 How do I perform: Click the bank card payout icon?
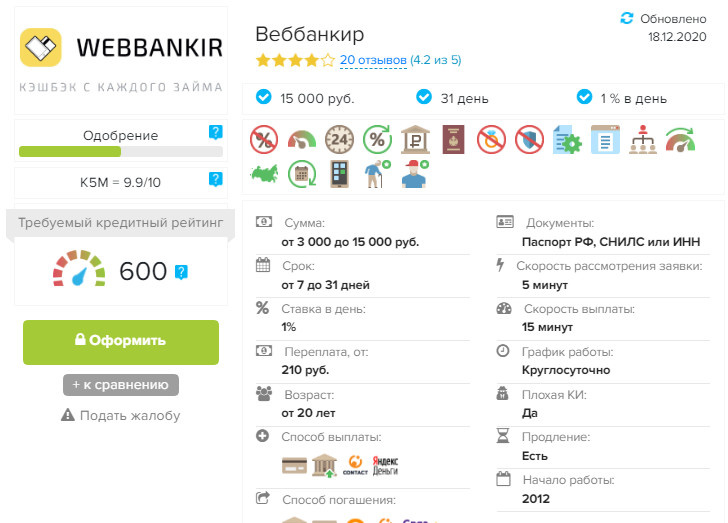coord(294,465)
